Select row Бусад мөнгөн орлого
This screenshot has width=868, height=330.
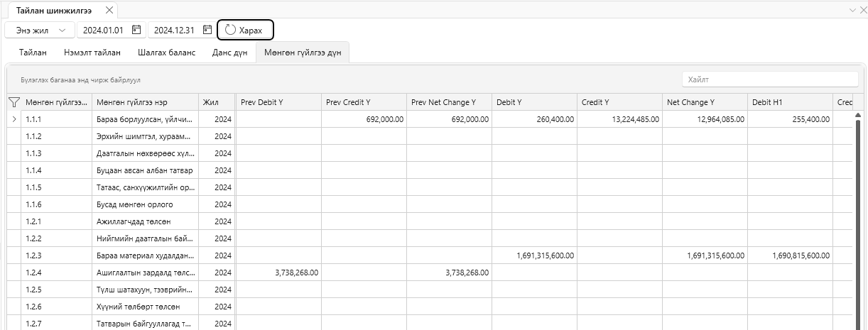[145, 204]
